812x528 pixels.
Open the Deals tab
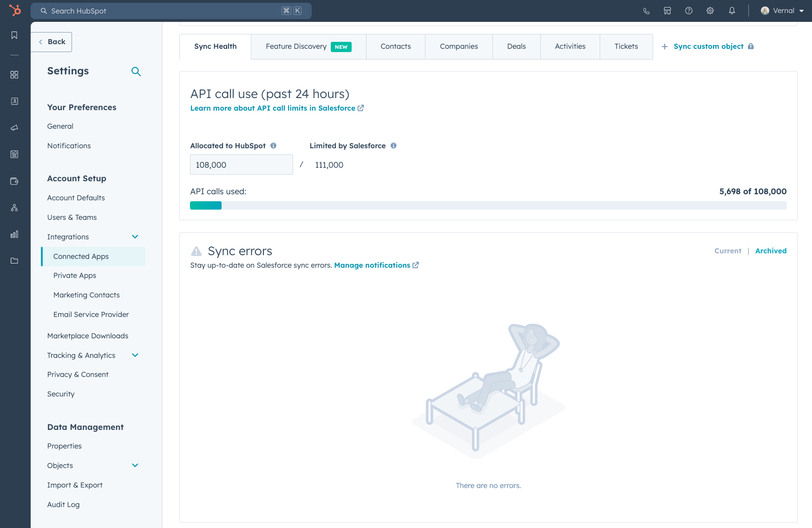tap(517, 46)
